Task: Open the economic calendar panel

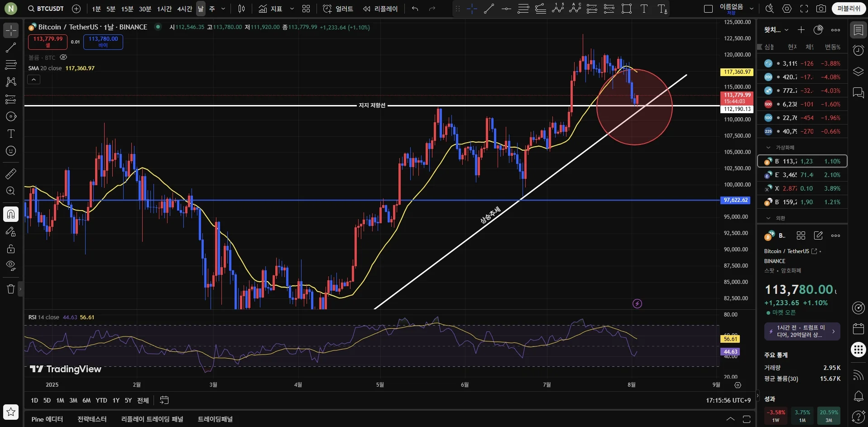Action: (858, 328)
